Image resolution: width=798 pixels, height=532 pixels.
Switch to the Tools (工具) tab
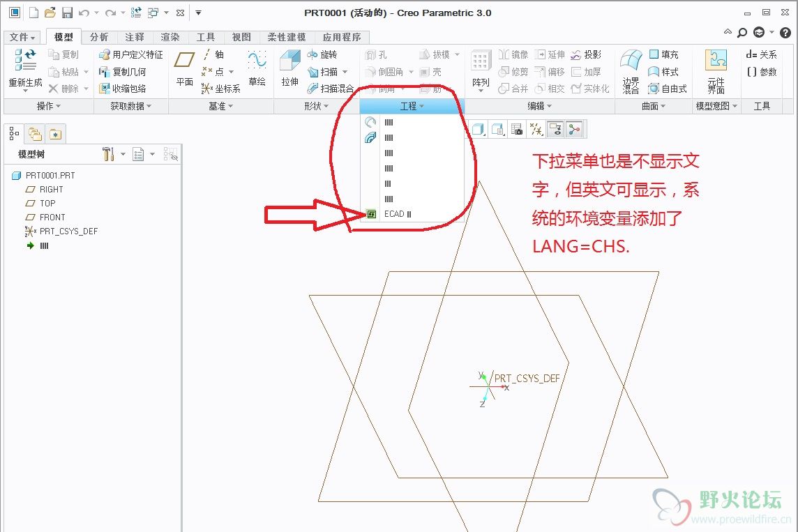pos(206,37)
